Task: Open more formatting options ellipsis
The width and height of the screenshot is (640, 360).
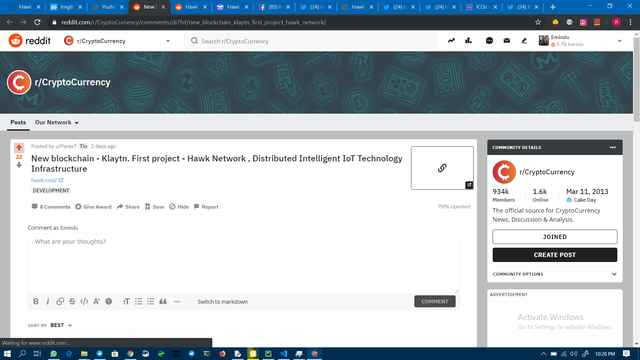Action: click(x=177, y=302)
